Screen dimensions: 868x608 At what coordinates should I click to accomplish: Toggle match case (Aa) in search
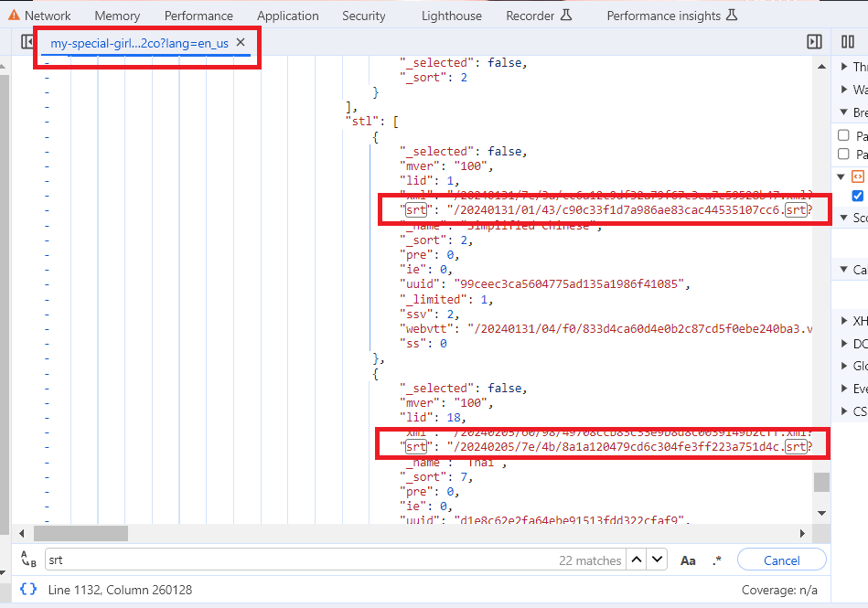(x=688, y=560)
